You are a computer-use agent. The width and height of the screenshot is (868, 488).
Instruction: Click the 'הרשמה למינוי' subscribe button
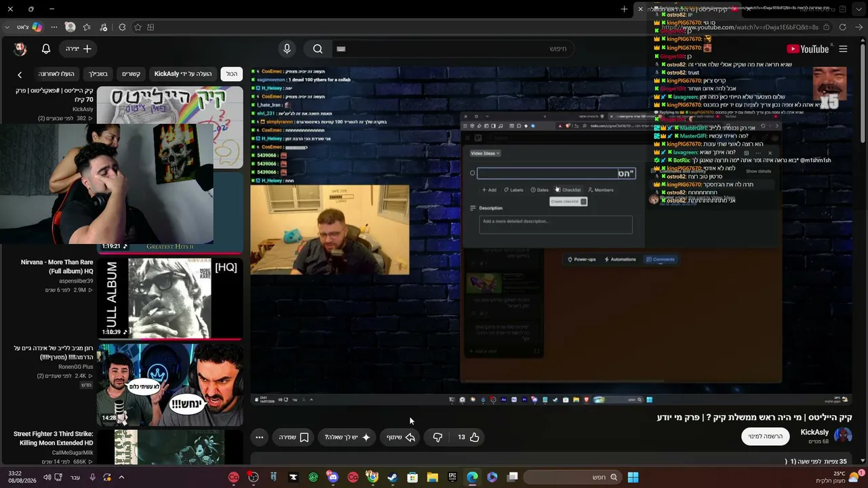[x=765, y=436]
